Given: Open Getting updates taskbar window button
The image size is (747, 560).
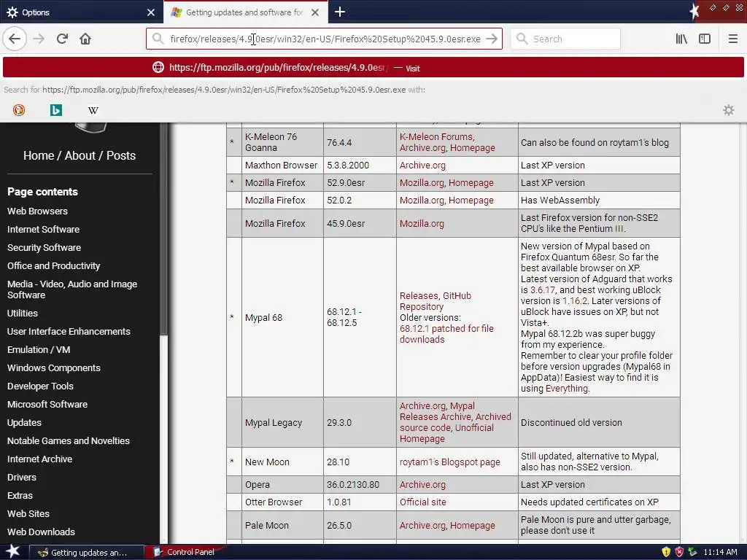Looking at the screenshot, I should pos(87,552).
